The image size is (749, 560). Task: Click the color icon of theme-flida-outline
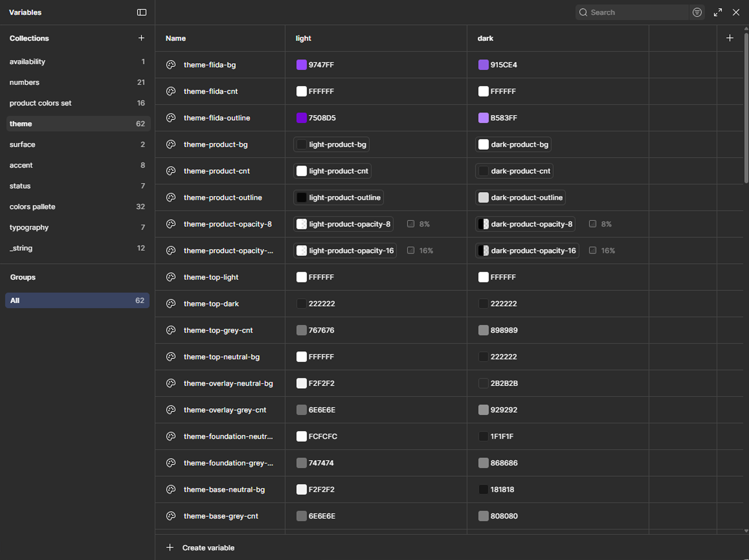tap(171, 118)
